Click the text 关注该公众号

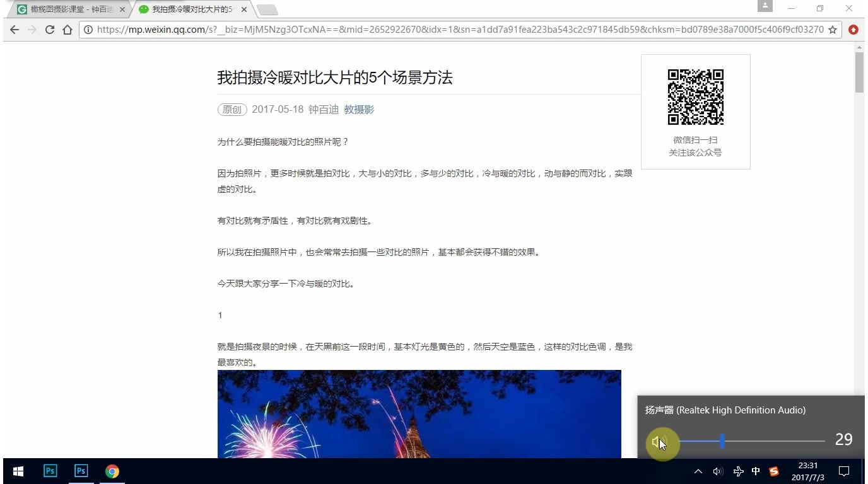pos(695,153)
